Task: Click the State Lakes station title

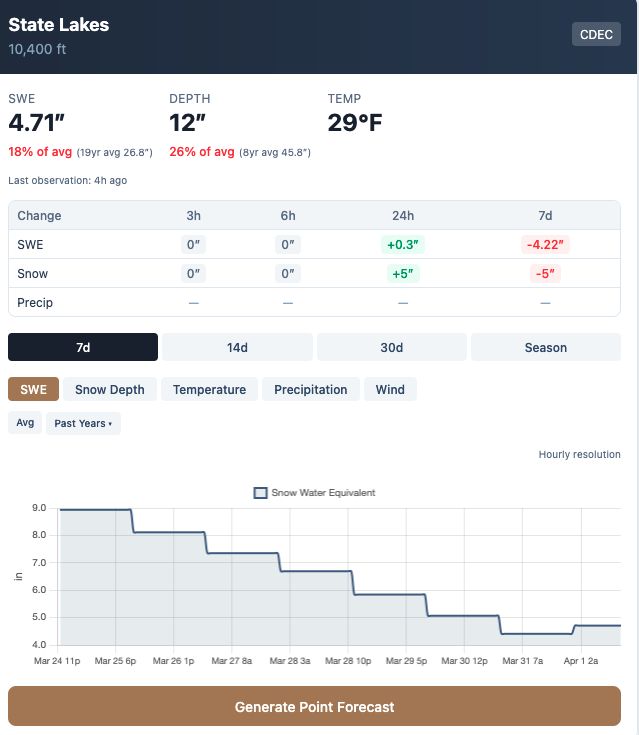Action: tap(59, 25)
